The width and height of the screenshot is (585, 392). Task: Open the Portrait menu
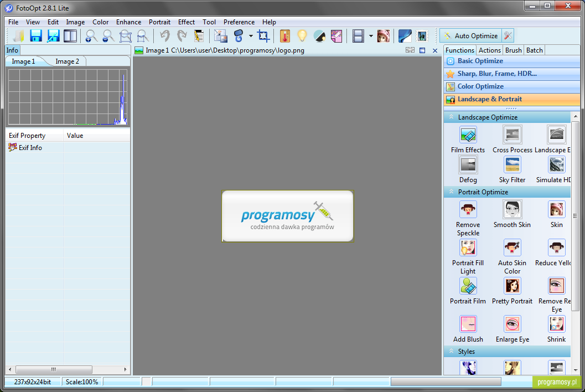click(x=160, y=22)
